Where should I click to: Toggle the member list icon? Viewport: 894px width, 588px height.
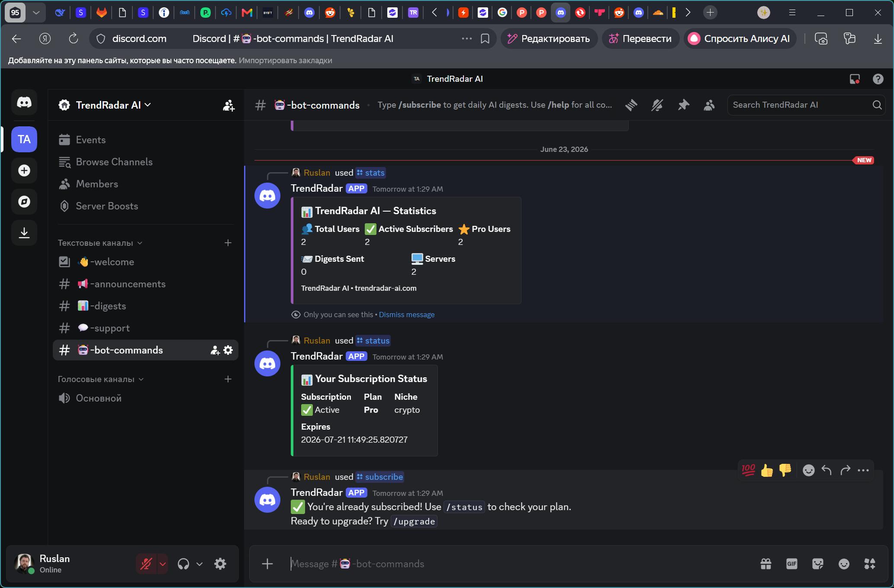click(x=709, y=105)
